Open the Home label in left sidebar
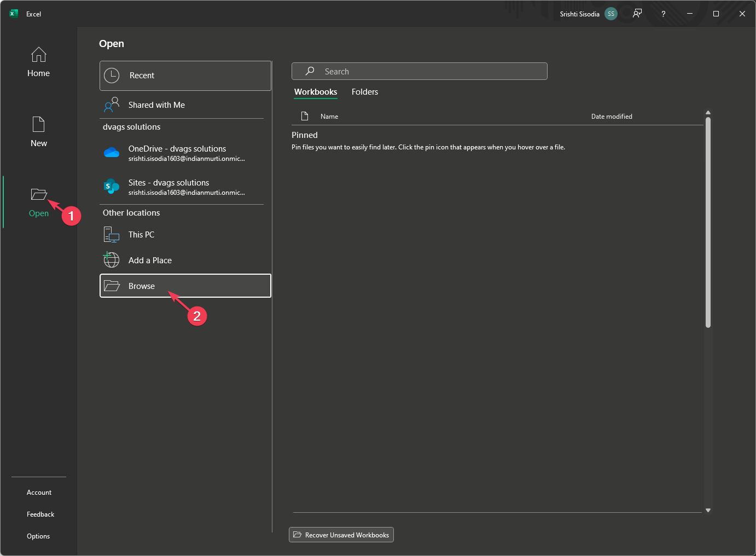756x556 pixels. tap(39, 73)
